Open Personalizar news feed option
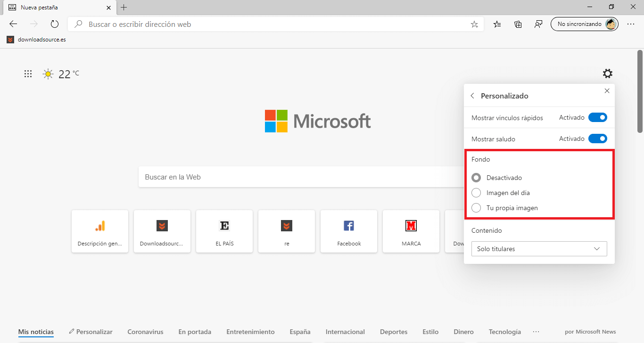 pos(91,332)
